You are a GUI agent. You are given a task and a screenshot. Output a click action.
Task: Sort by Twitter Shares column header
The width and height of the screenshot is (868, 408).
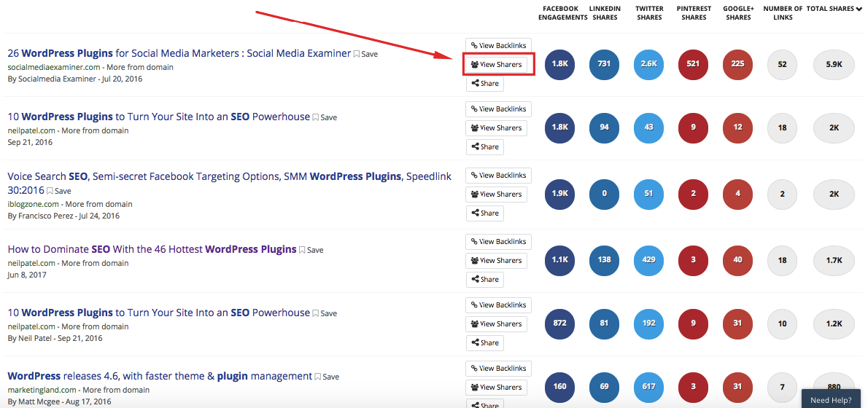coord(649,13)
